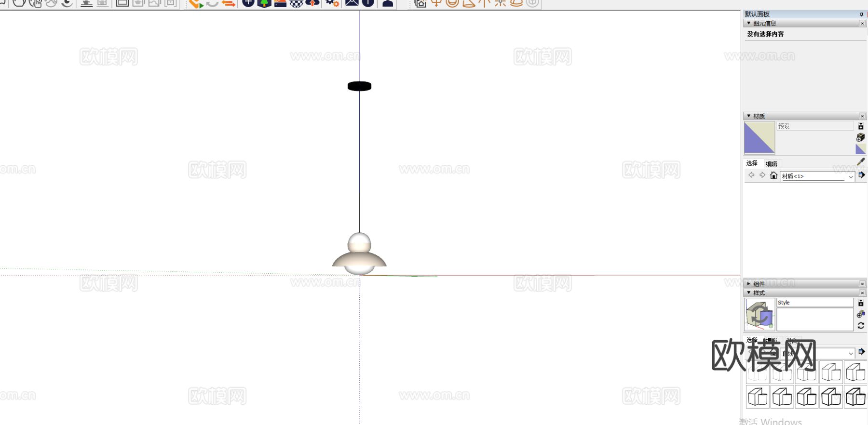This screenshot has height=425, width=868.
Task: Click the camera house toolbar icon
Action: click(420, 3)
